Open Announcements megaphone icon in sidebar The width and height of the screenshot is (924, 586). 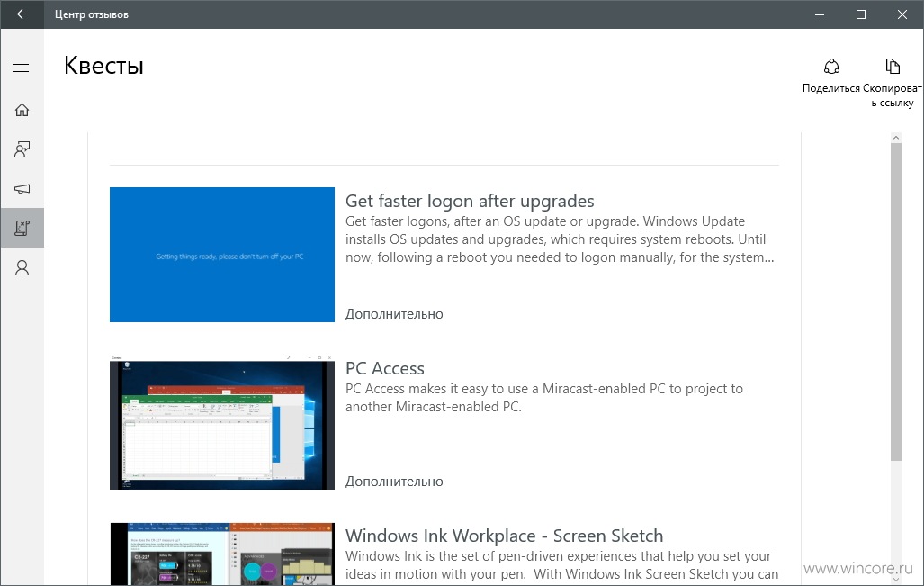coord(22,189)
